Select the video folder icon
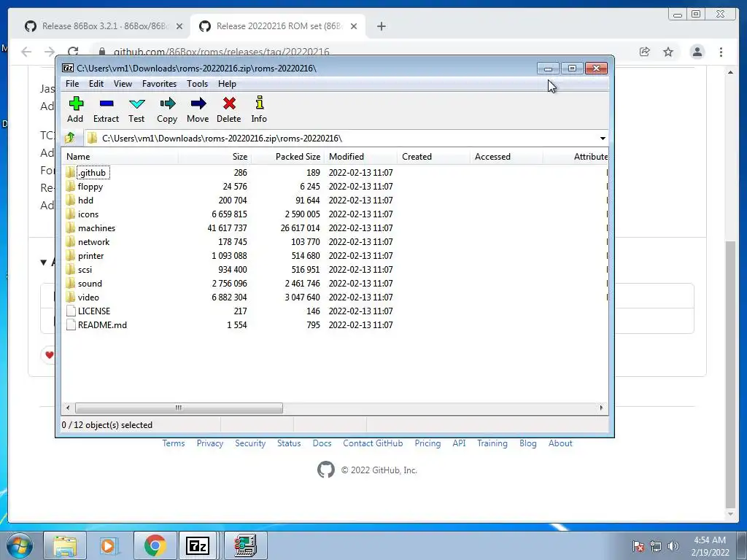The height and width of the screenshot is (560, 747). pyautogui.click(x=71, y=297)
